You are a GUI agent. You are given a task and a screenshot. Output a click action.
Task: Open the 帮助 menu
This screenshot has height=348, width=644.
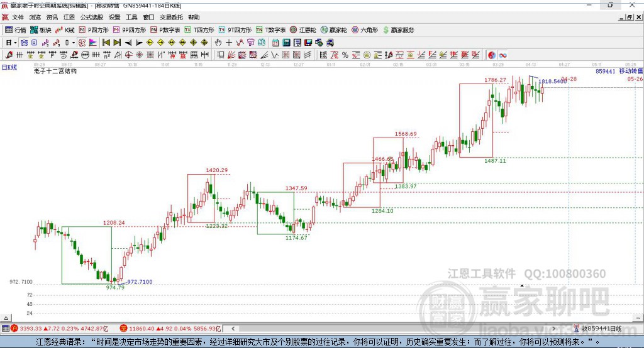tap(194, 17)
